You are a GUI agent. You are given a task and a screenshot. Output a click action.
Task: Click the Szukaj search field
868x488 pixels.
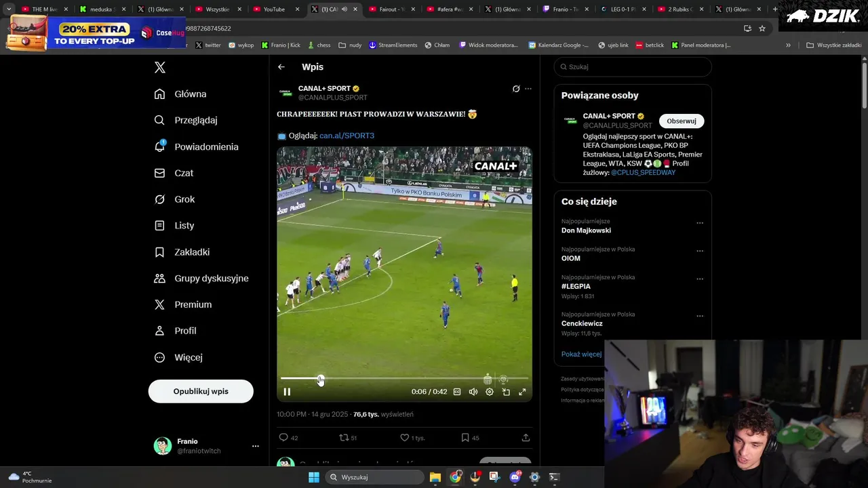tap(633, 67)
